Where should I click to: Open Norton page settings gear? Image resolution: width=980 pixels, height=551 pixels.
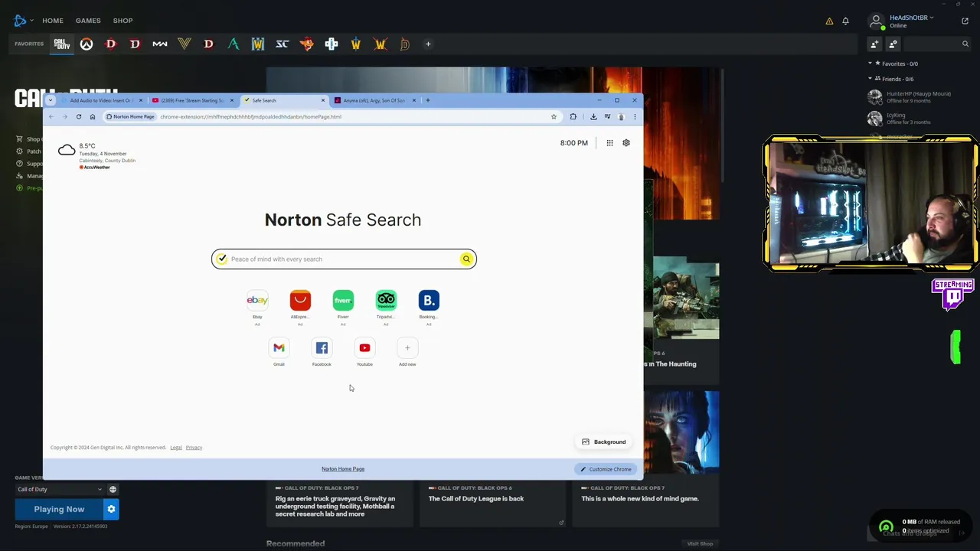[626, 143]
